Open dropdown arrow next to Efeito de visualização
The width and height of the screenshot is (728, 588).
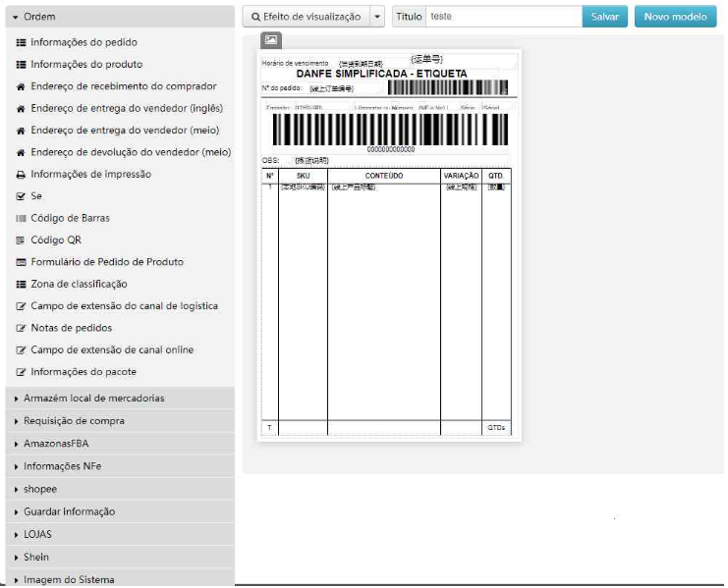point(377,17)
